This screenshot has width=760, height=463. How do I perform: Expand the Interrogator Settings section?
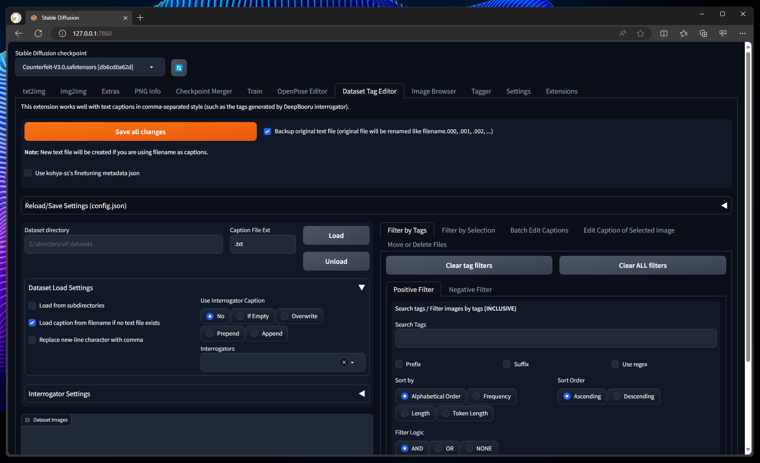[x=361, y=394]
